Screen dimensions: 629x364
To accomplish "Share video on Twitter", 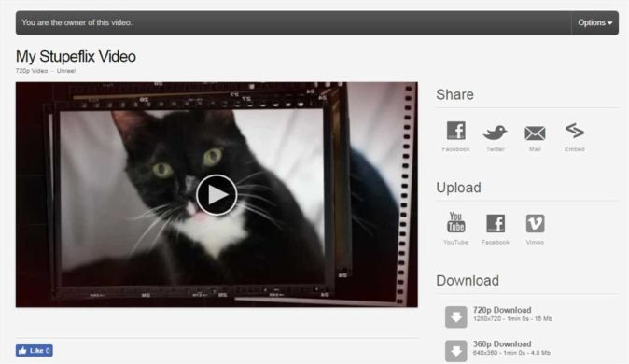I will [495, 132].
